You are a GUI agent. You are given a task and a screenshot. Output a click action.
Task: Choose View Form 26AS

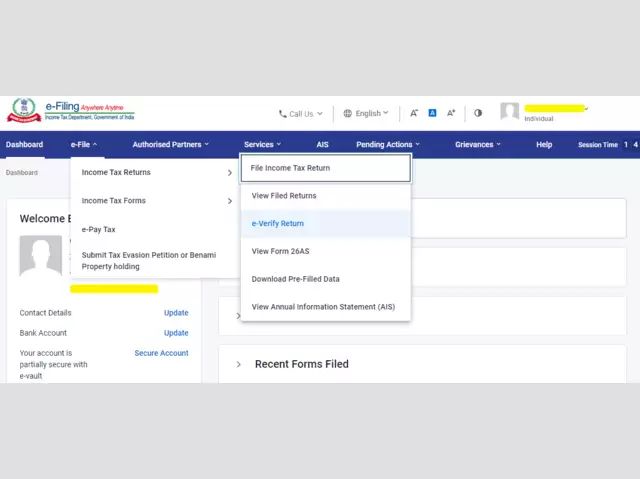(280, 251)
